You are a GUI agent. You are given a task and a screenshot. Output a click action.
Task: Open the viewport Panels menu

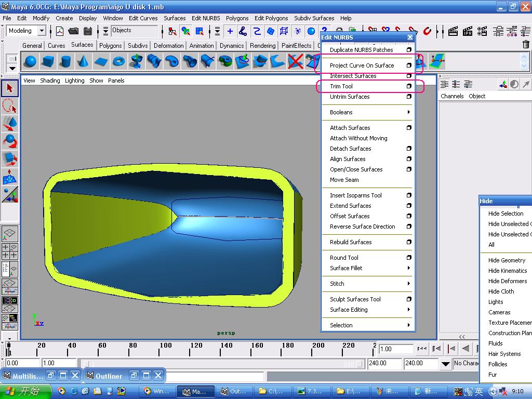click(x=116, y=81)
